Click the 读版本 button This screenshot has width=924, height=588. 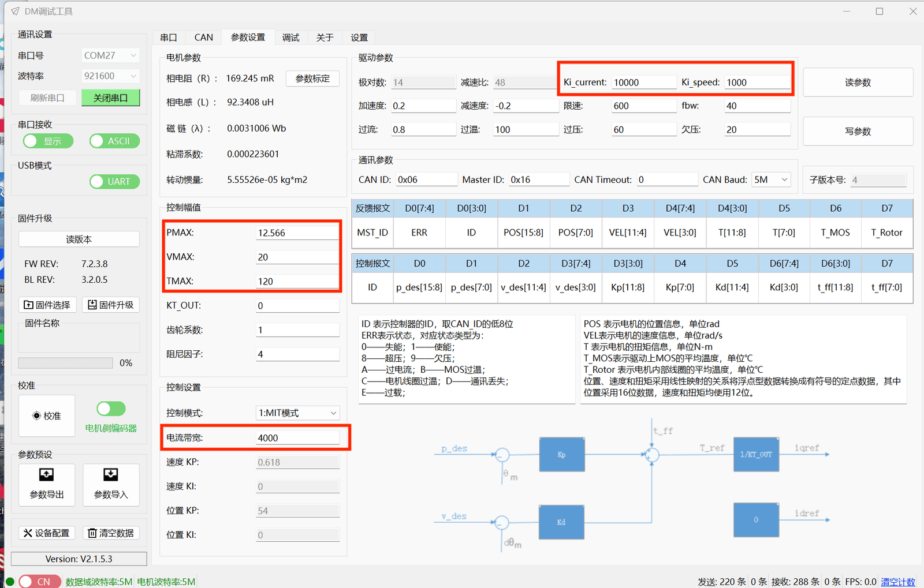coord(79,239)
